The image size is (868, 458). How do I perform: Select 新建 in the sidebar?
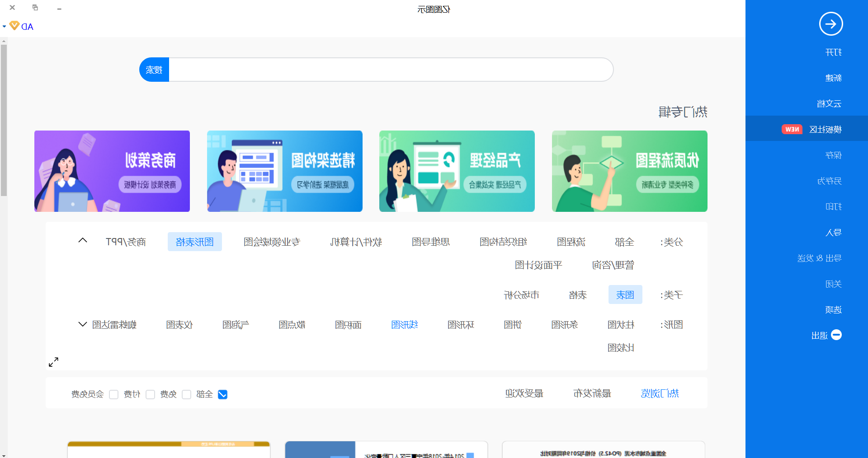point(833,78)
